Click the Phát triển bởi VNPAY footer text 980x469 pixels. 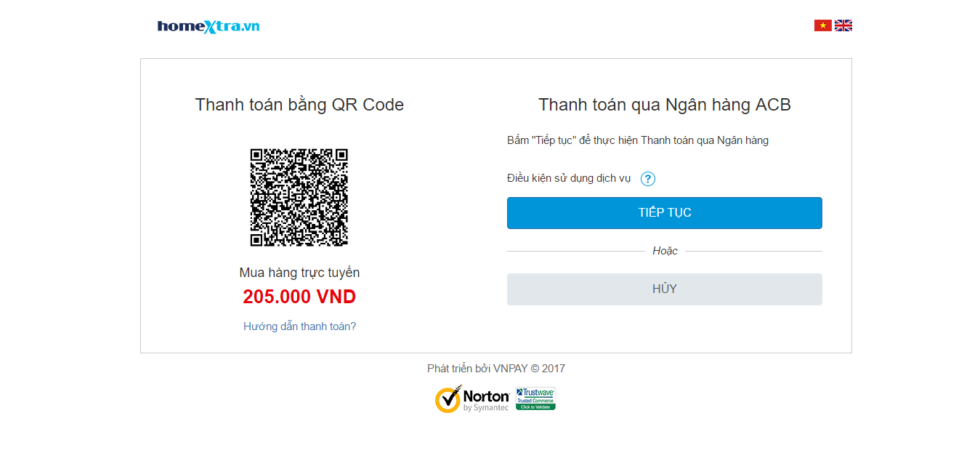click(x=495, y=369)
